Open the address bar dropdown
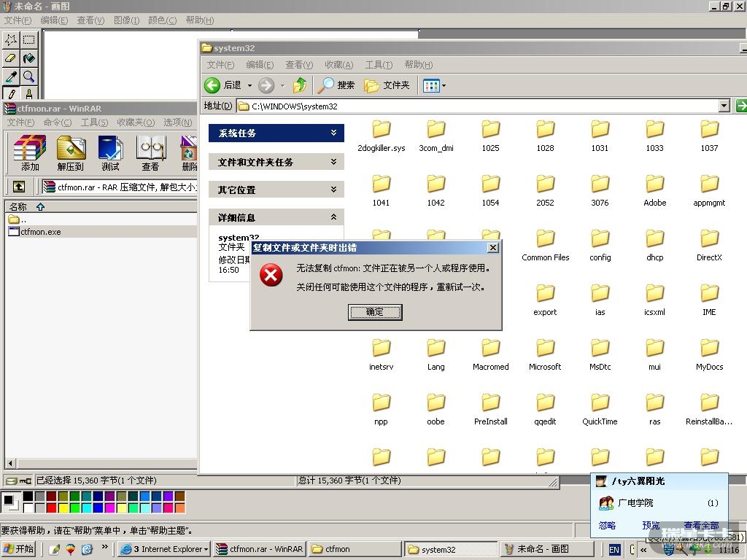 724,106
